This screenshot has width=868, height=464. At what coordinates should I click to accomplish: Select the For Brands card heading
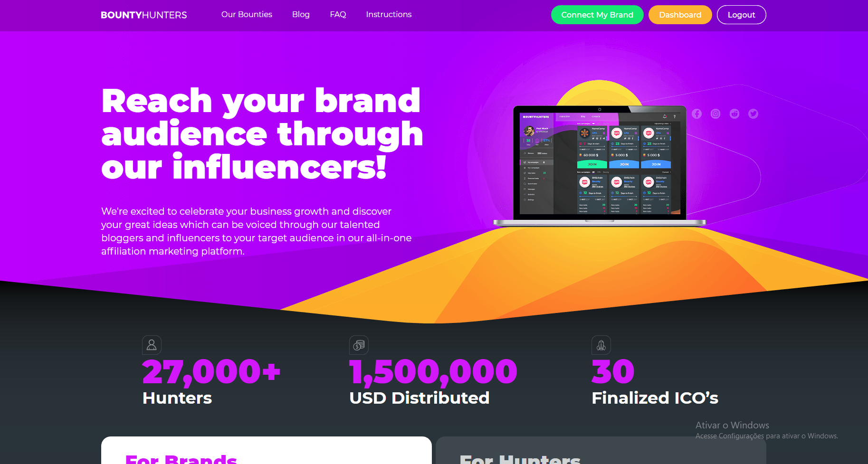181,459
